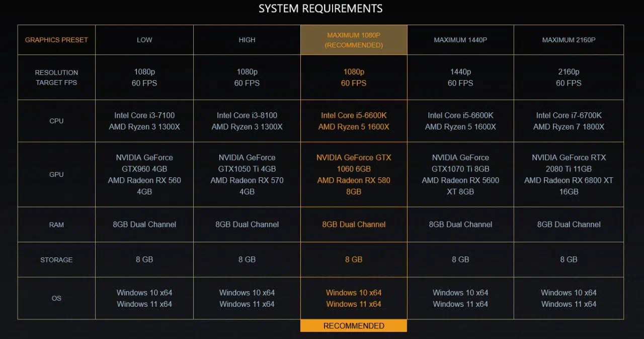
Task: Click the SYSTEM REQUIREMENTS title
Action: 320,9
